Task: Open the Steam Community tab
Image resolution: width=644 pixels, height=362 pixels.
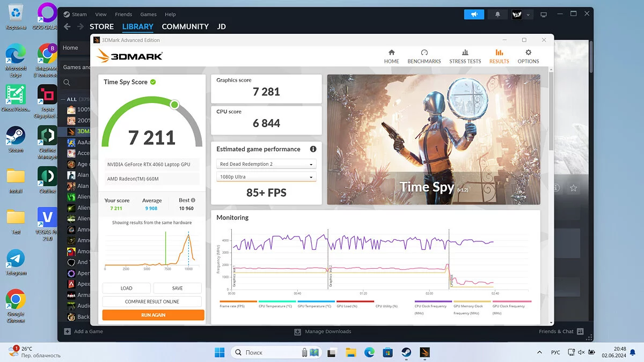Action: [x=185, y=27]
